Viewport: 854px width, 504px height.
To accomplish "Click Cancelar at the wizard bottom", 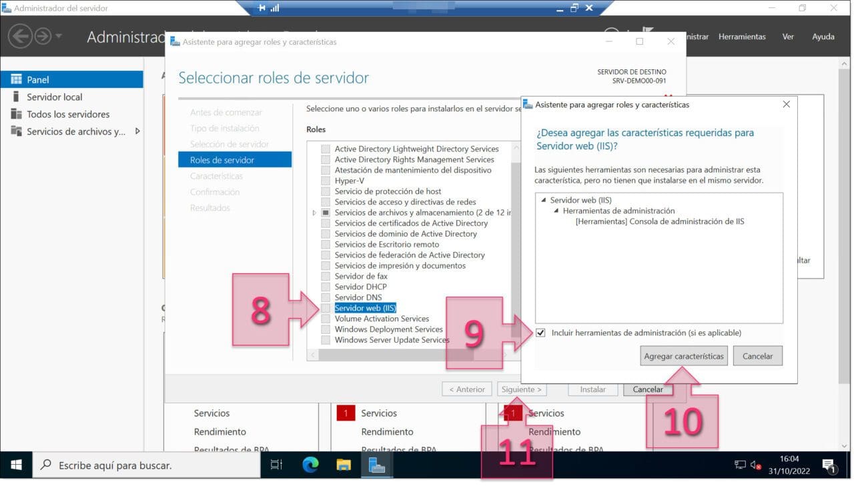I will tap(648, 389).
